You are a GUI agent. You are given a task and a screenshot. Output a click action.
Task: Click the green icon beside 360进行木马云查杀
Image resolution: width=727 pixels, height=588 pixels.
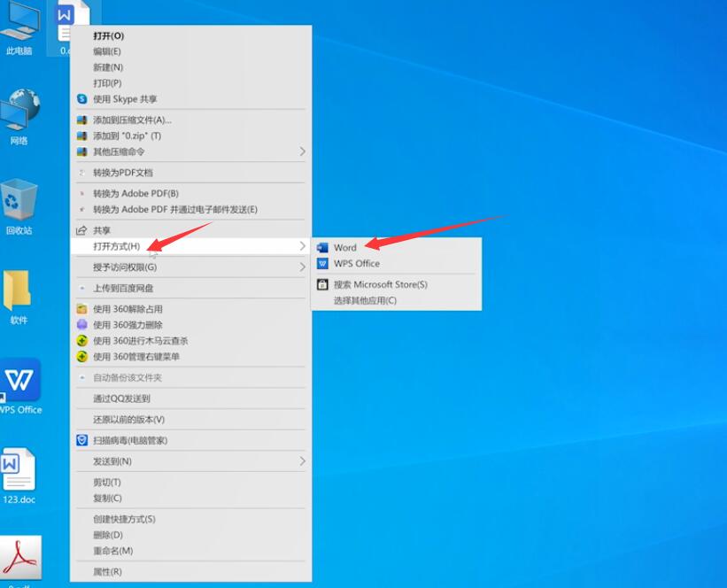[82, 341]
